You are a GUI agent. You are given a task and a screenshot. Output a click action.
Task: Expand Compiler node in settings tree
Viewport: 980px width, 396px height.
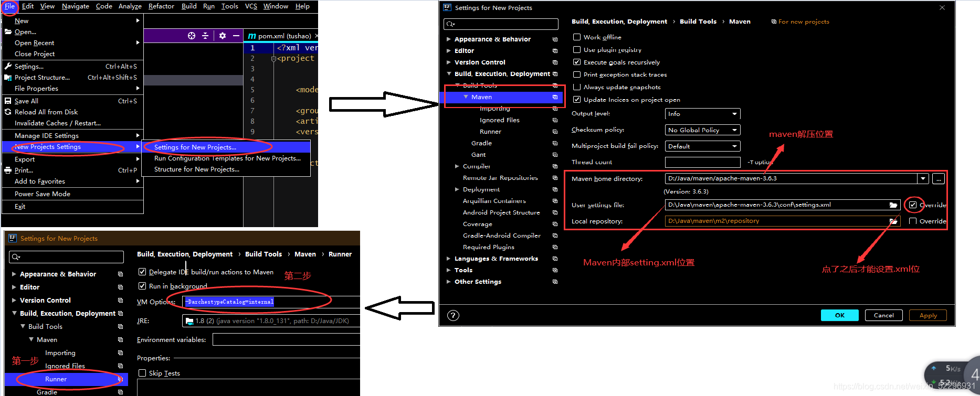coord(457,166)
